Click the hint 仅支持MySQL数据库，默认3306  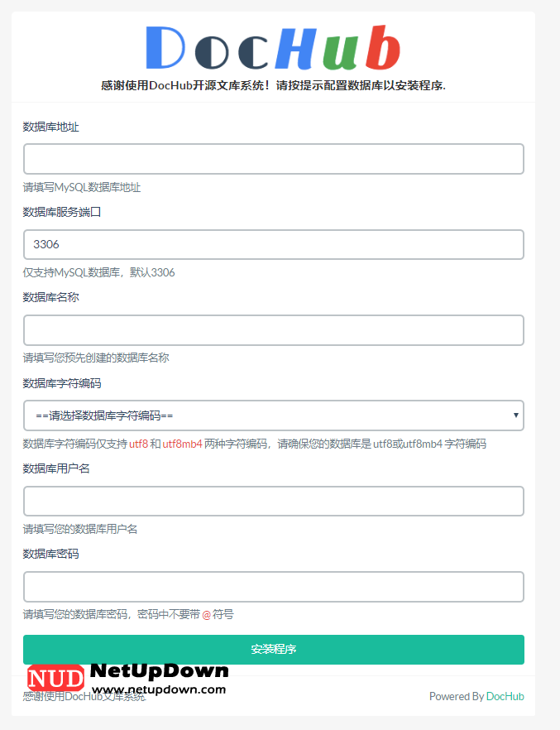tap(99, 272)
